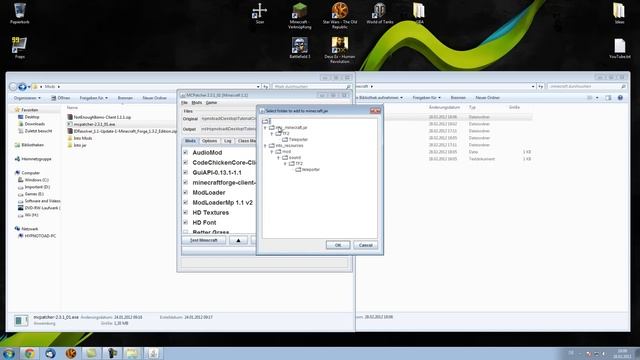Disable the HD Font mod checkbox
Image resolution: width=640 pixels, height=360 pixels.
point(186,222)
